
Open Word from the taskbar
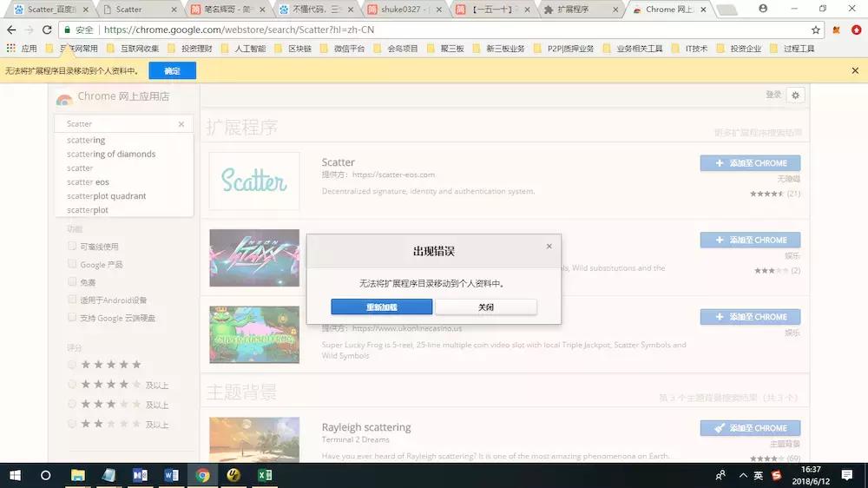tap(171, 475)
